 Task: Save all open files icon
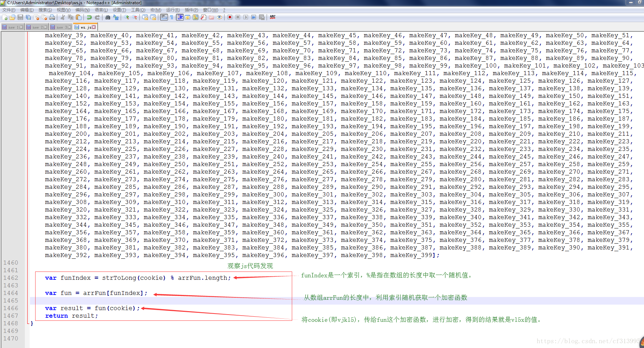[28, 17]
